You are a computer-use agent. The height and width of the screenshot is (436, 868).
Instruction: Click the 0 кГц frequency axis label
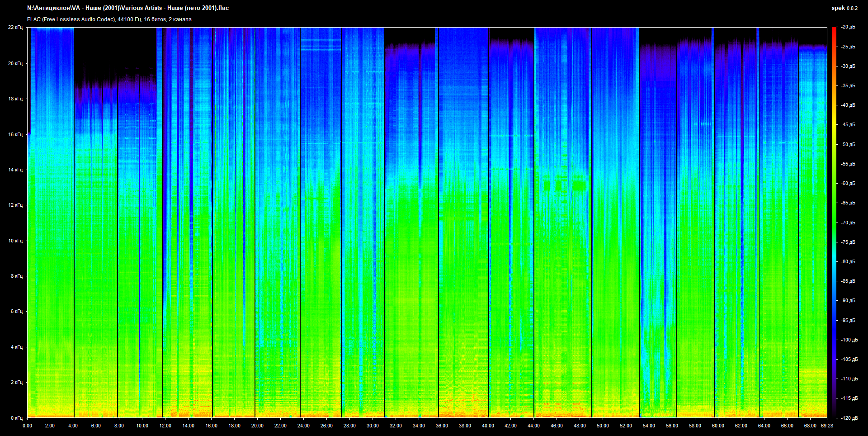[16, 418]
